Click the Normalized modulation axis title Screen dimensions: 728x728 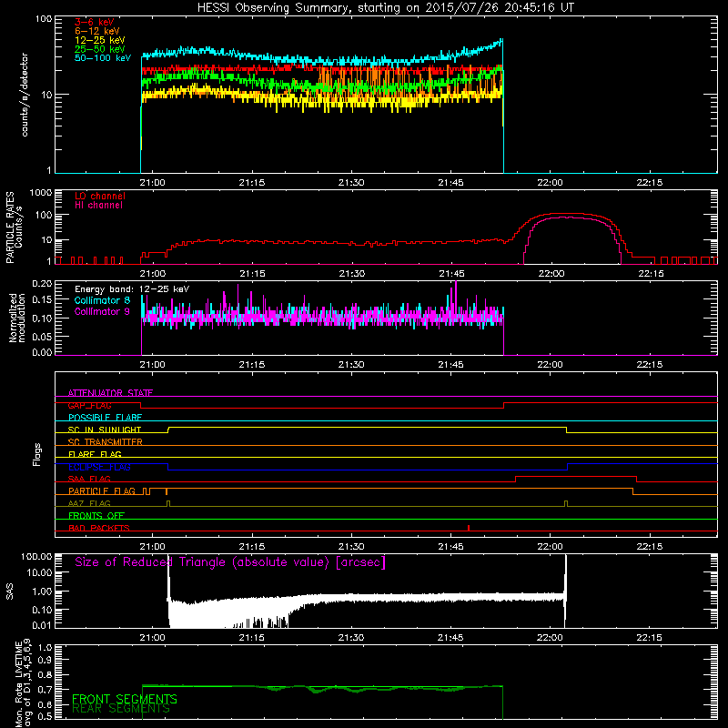click(x=17, y=318)
